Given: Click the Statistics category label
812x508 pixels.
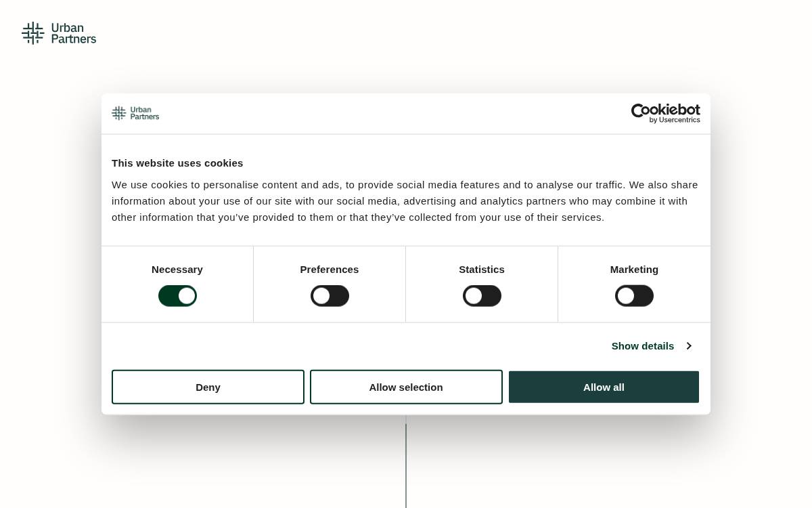Looking at the screenshot, I should click(x=482, y=270).
